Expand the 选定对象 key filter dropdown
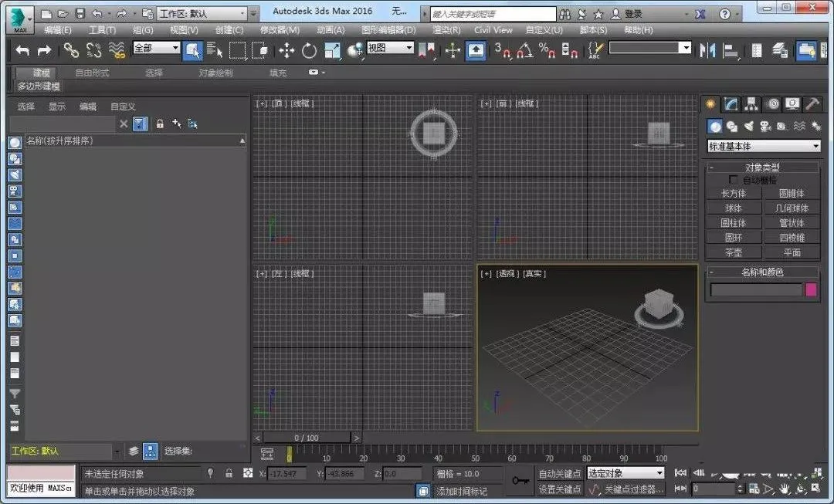This screenshot has height=504, width=834. point(625,473)
